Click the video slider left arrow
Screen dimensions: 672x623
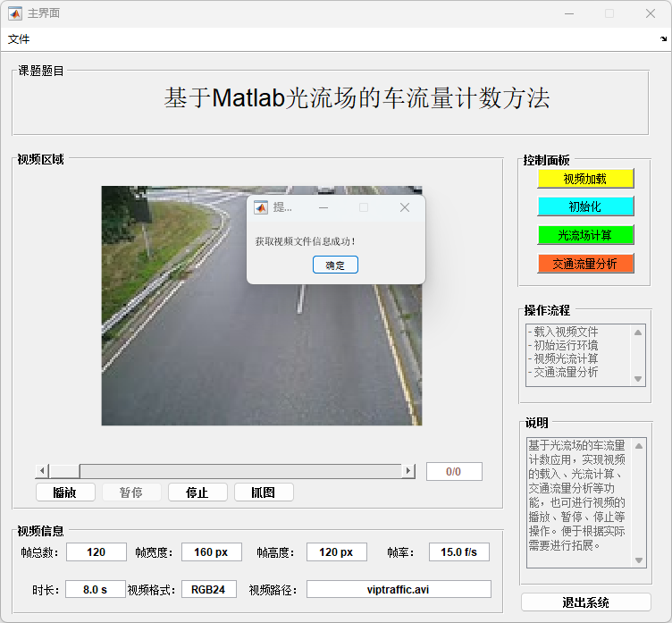tap(41, 471)
